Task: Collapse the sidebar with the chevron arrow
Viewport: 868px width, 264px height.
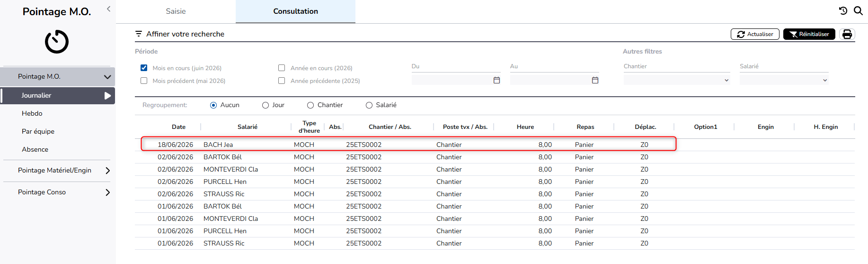Action: 108,9
